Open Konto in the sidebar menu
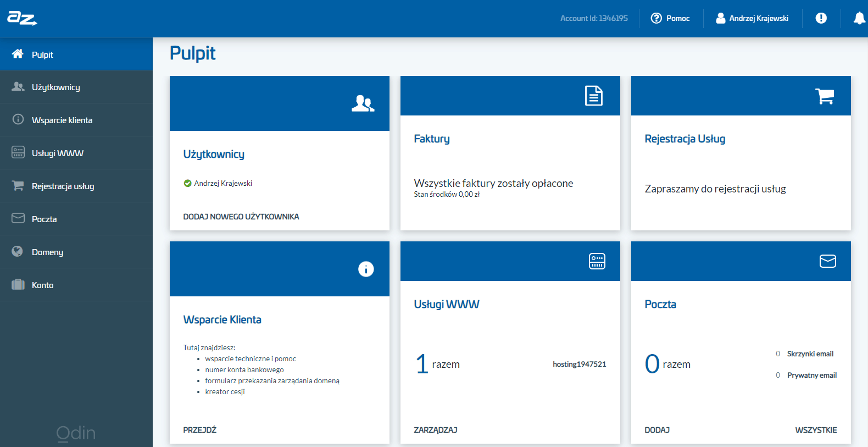 [76, 285]
